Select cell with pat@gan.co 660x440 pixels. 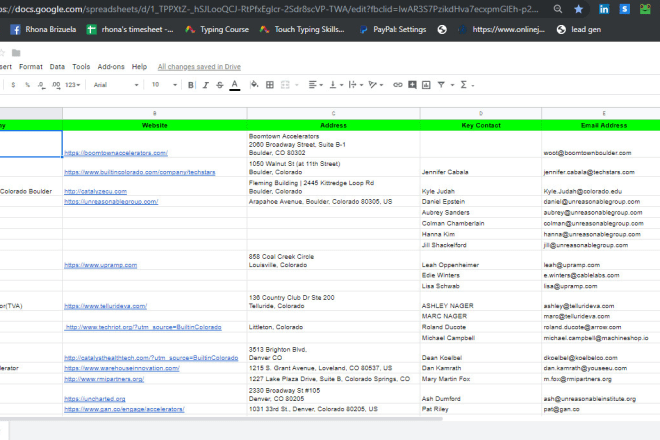(601, 409)
